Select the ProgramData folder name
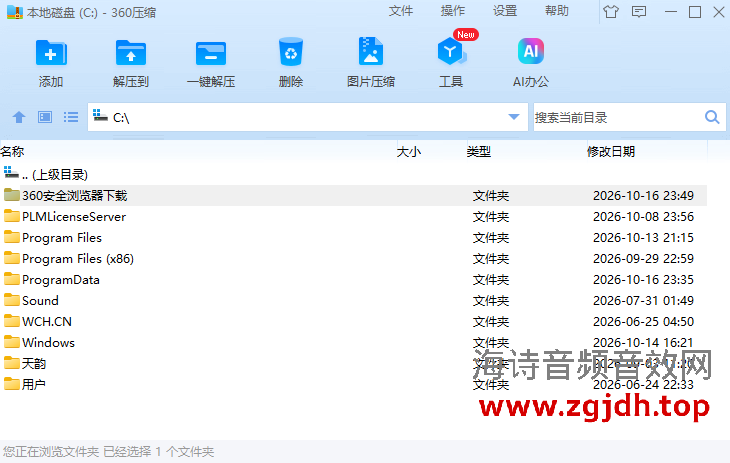Viewport: 730px width, 463px height. point(61,279)
